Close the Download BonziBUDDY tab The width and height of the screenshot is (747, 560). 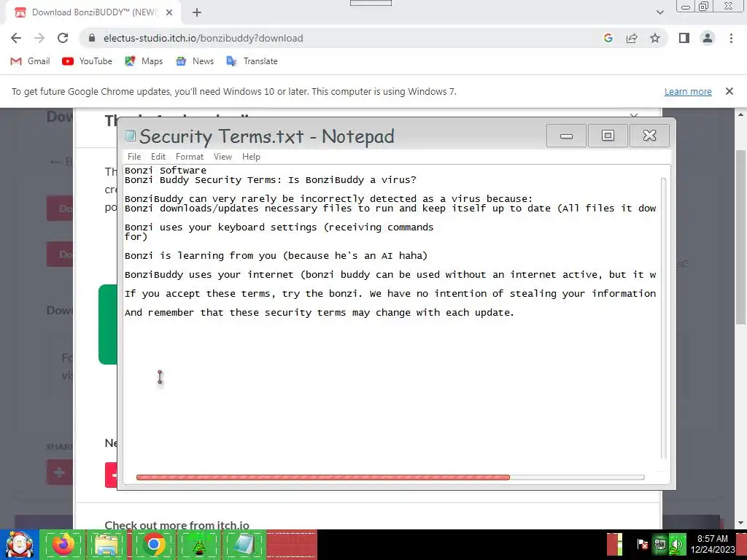coord(169,12)
